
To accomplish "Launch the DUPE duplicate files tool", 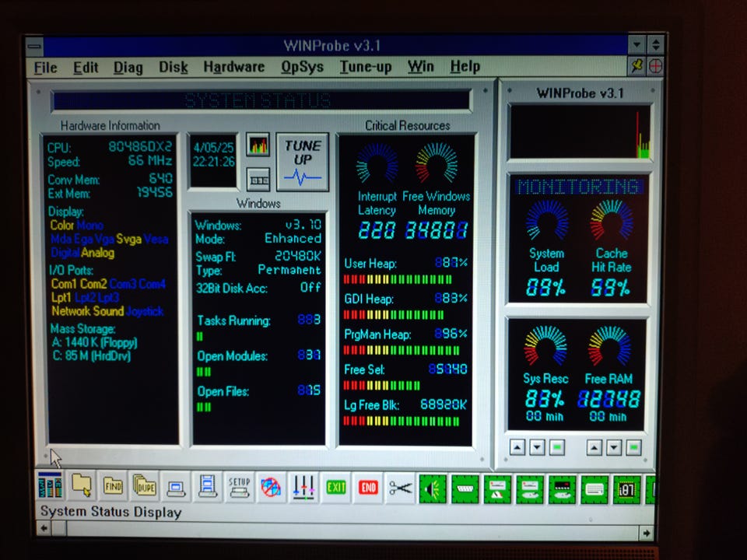I will tap(145, 486).
